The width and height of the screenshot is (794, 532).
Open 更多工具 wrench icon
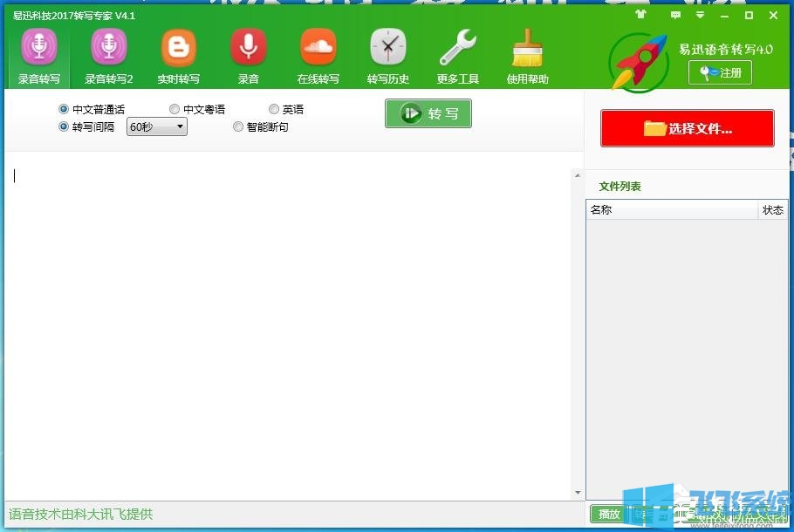(458, 56)
